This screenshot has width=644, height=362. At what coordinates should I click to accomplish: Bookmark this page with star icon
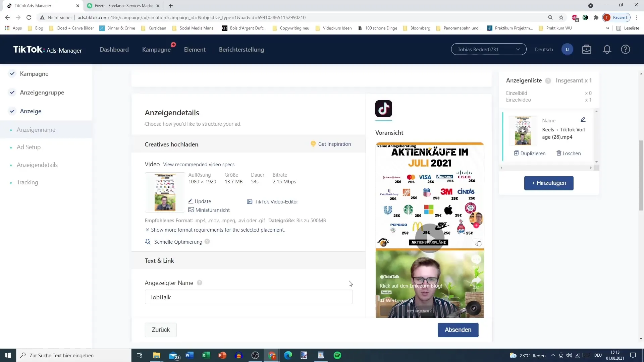(561, 17)
